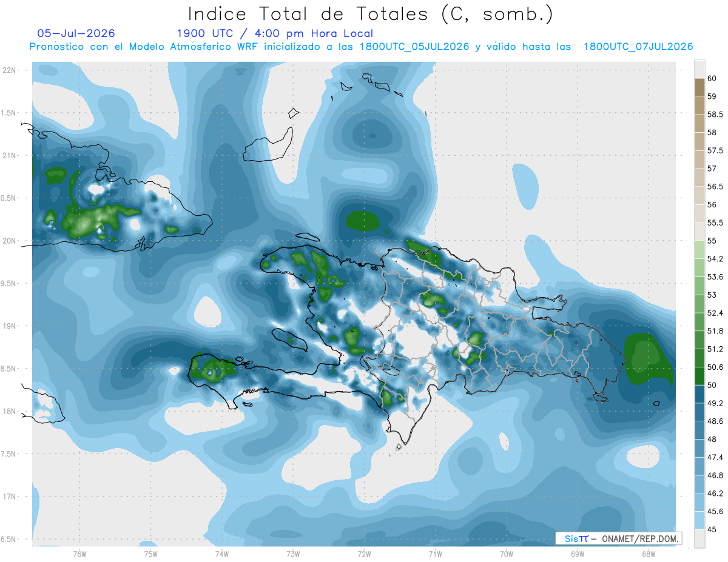
Task: Click the '73W' longitude label
Action: [293, 554]
